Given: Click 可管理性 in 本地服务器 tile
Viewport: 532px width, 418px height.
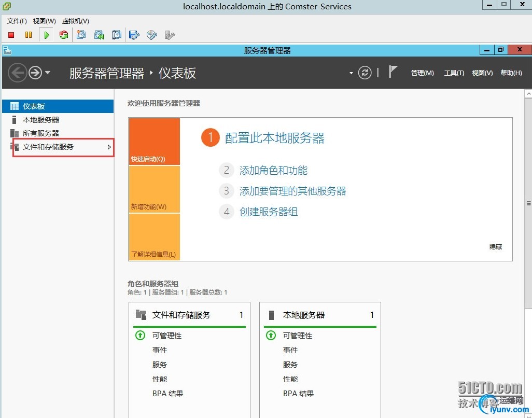Looking at the screenshot, I should (298, 336).
